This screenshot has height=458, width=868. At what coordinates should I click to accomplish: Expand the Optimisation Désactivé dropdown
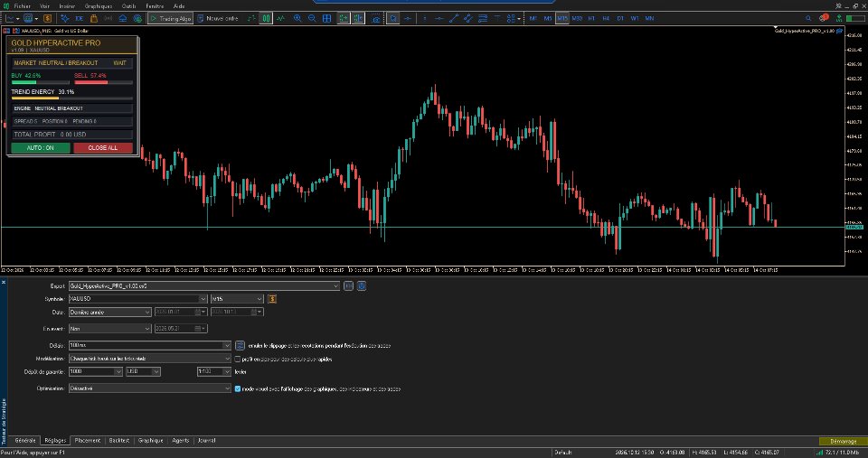[226, 388]
